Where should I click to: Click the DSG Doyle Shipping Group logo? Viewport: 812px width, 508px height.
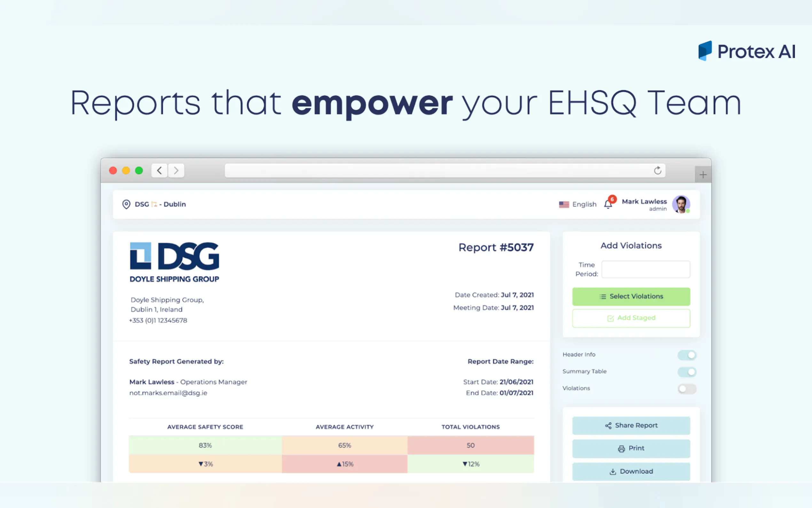(x=175, y=262)
